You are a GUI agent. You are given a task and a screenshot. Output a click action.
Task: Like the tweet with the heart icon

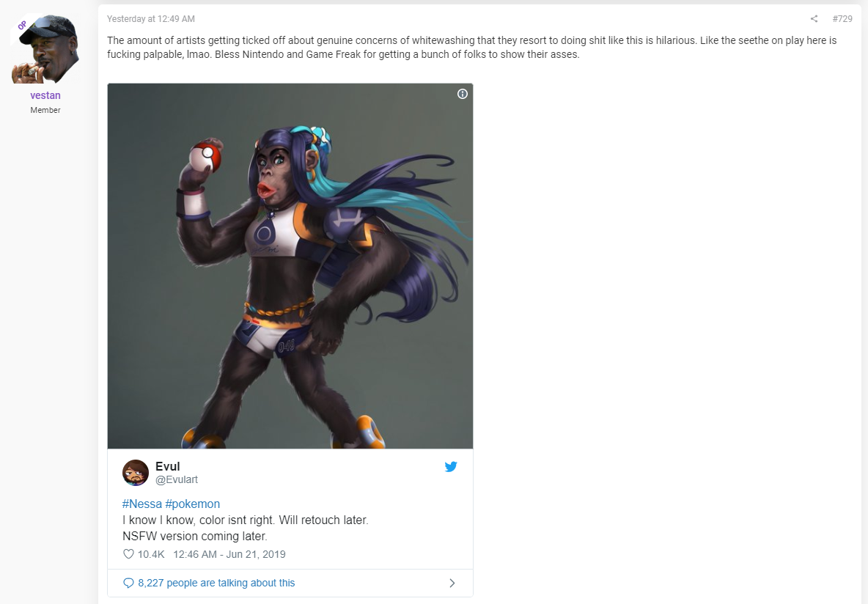[128, 554]
